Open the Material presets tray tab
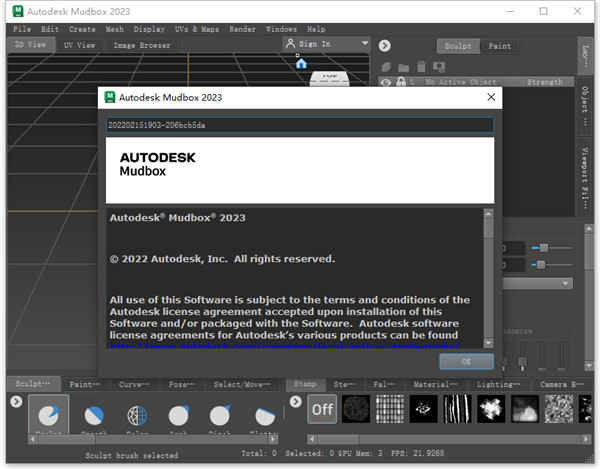This screenshot has width=600, height=469. tap(435, 384)
